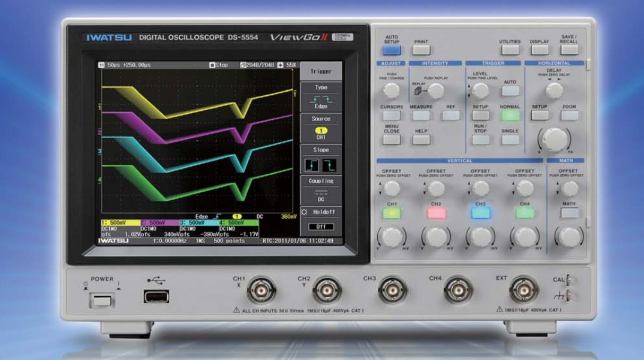Open the Coupling DC menu item
The width and height of the screenshot is (644, 360).
(321, 190)
